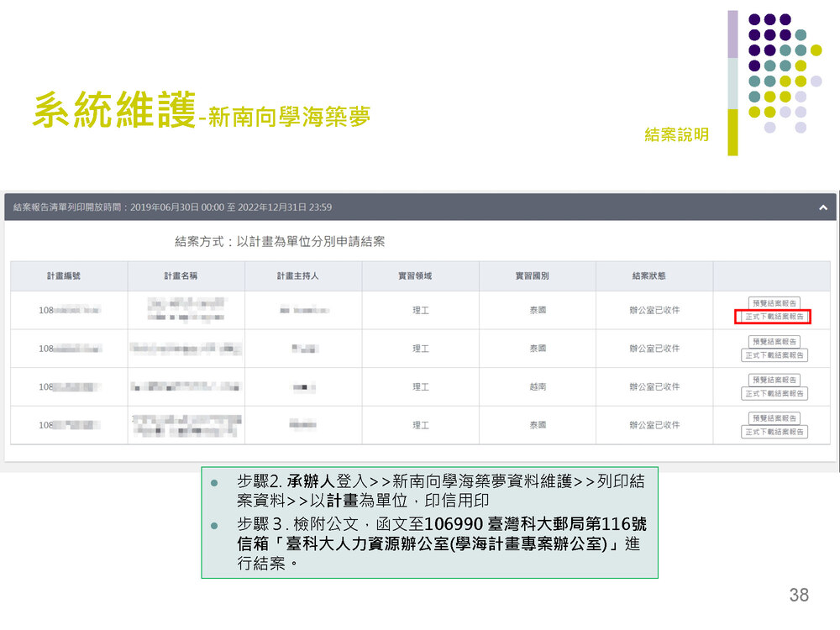840x630 pixels.
Task: Click 正式下載結案報告 for the 越南 project
Action: (x=774, y=394)
